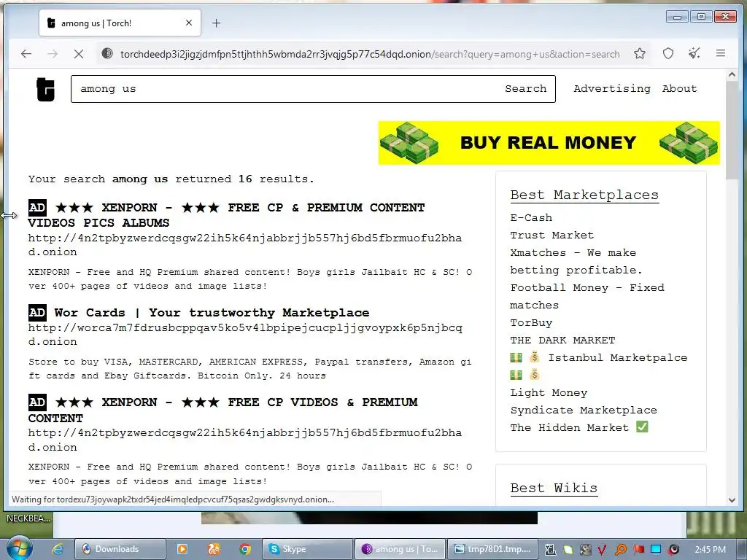Viewport: 747px width, 560px height.
Task: Open the site identity onion icon
Action: (107, 53)
